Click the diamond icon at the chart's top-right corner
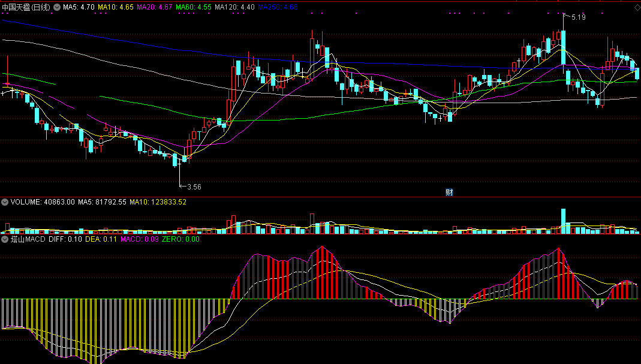The width and height of the screenshot is (641, 364). pos(637,7)
